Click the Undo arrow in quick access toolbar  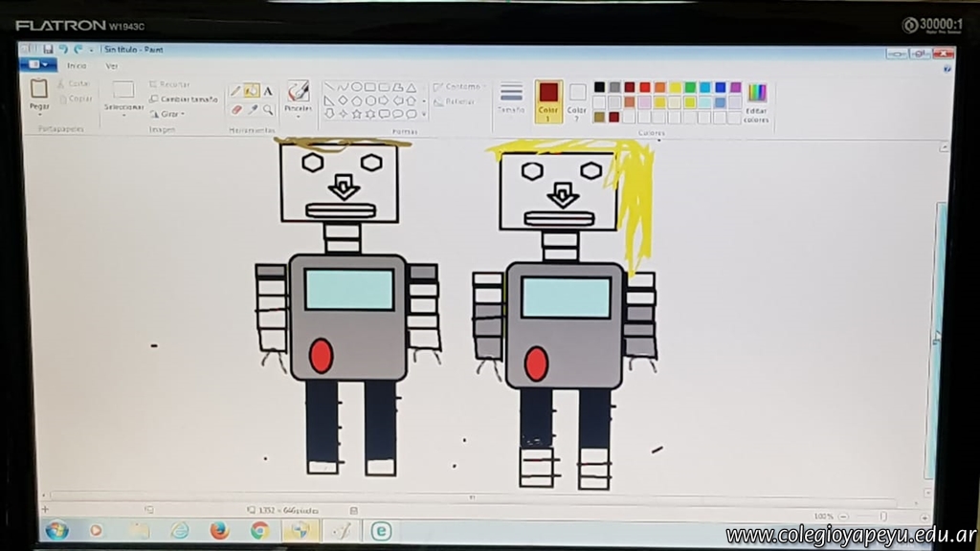(x=62, y=49)
